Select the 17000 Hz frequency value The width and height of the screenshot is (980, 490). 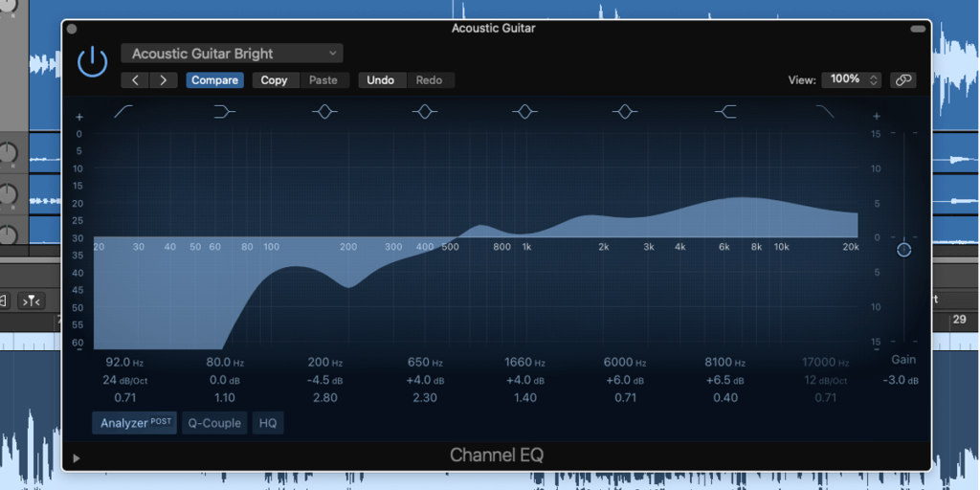(x=825, y=363)
